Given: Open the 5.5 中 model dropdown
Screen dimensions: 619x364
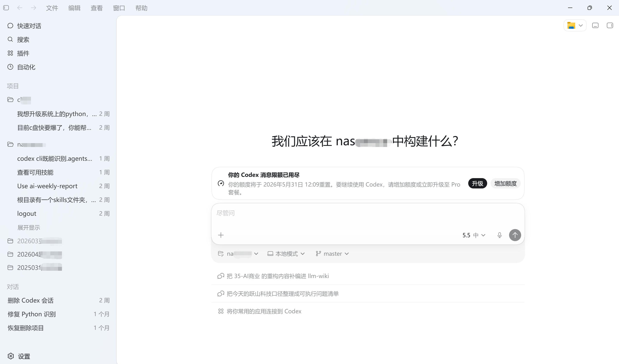Looking at the screenshot, I should pyautogui.click(x=474, y=235).
